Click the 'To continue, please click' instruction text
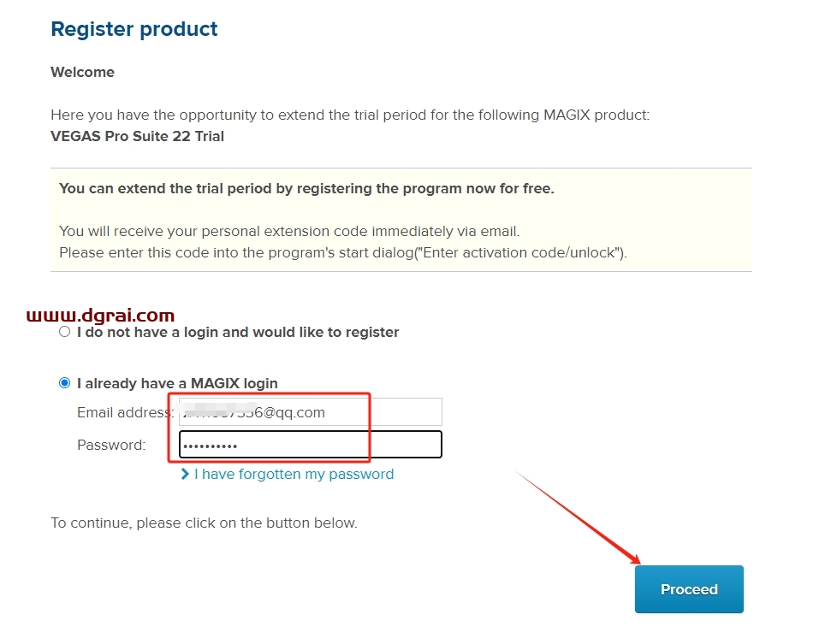The height and width of the screenshot is (644, 819). pyautogui.click(x=205, y=523)
